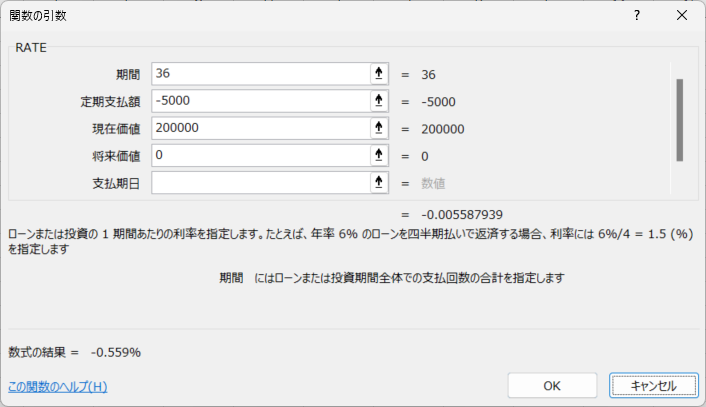Click the 将来価値 input box
Image resolution: width=706 pixels, height=407 pixels.
click(260, 155)
